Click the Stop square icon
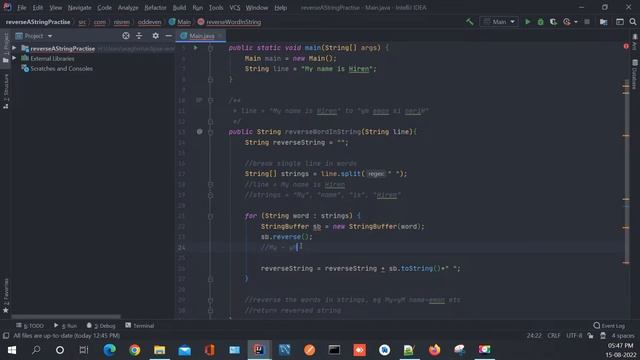 click(x=587, y=22)
